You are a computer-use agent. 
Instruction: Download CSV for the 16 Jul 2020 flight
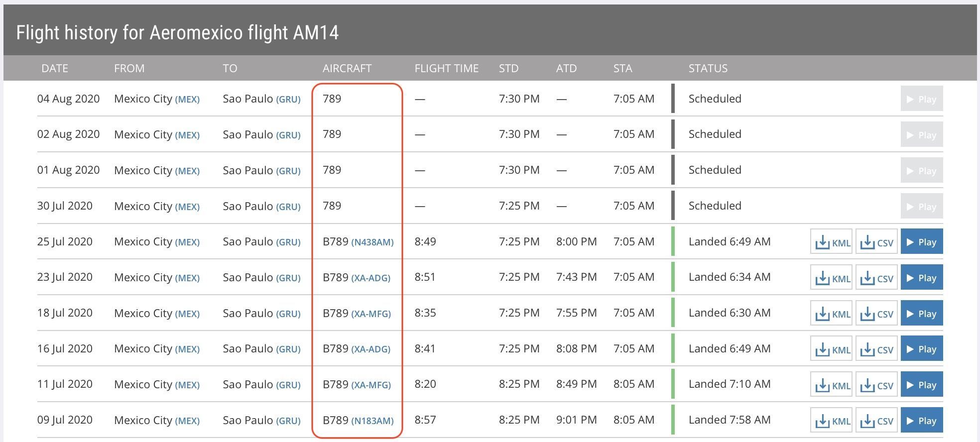pyautogui.click(x=876, y=349)
